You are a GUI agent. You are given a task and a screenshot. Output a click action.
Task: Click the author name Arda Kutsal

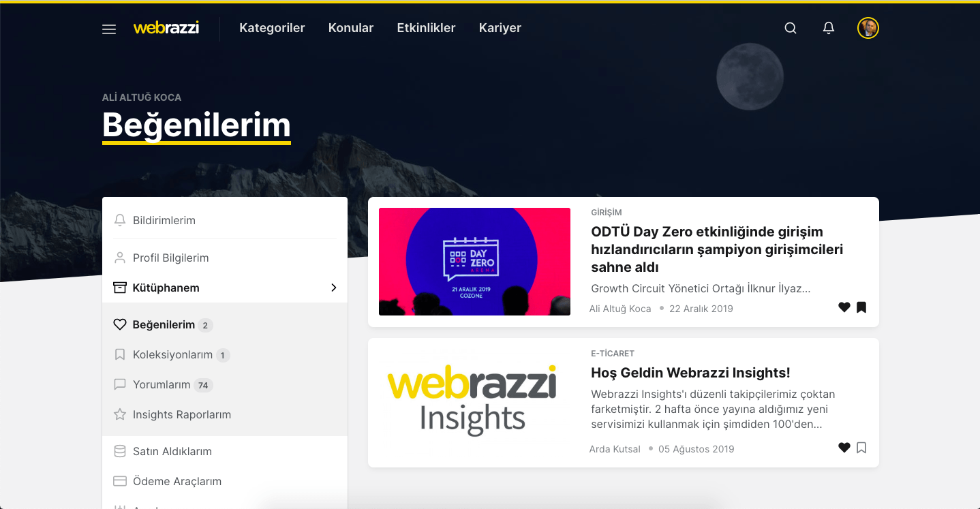click(615, 448)
